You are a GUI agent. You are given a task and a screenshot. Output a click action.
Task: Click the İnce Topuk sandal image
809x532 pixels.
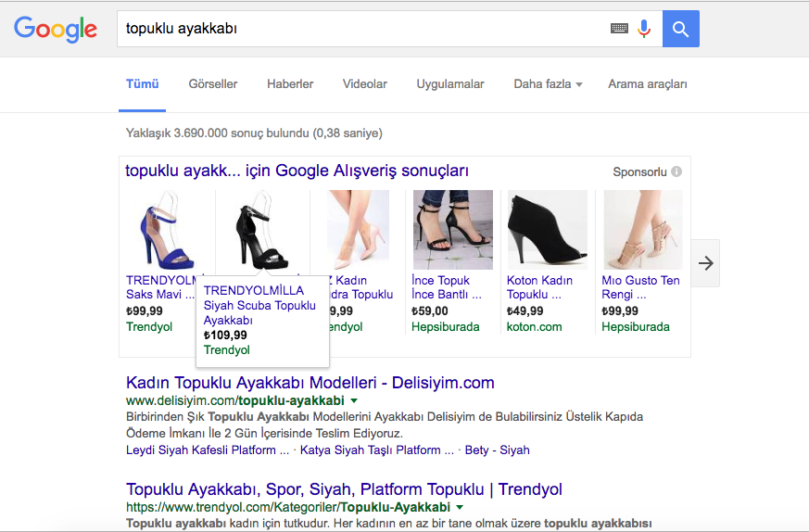[x=453, y=230]
